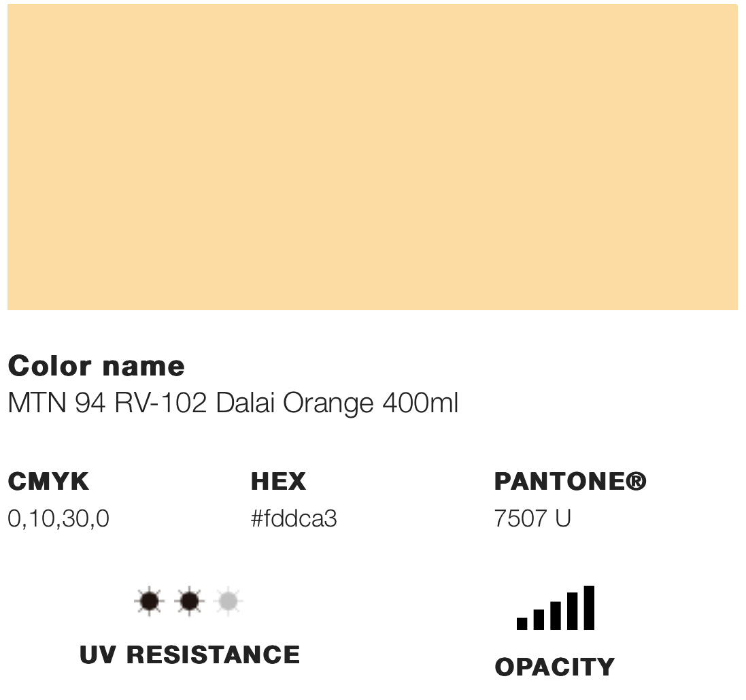Click the faded gray UV sun icon

click(228, 601)
